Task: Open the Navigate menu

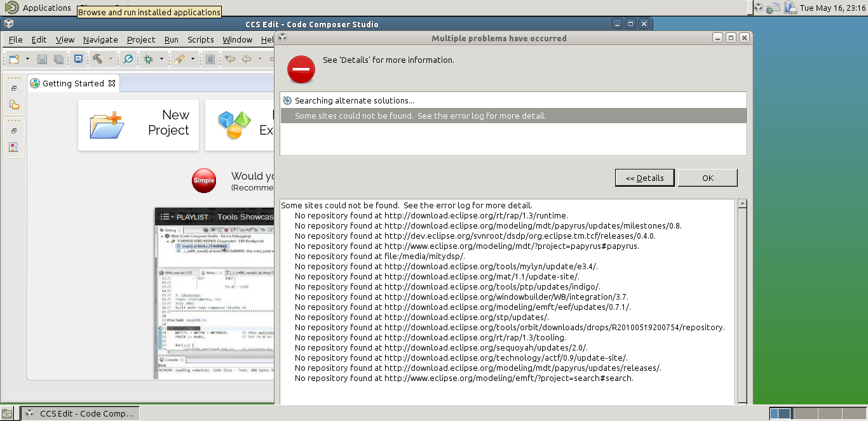Action: (100, 39)
